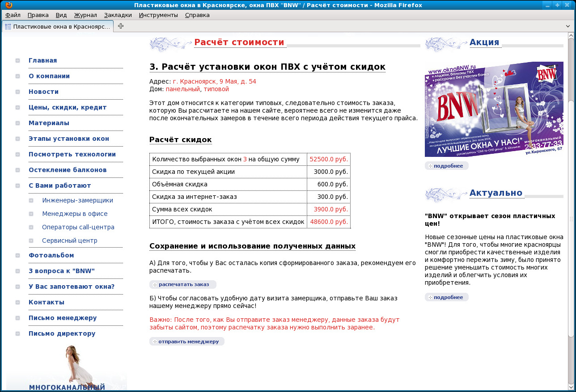Click the bullet icon next to Новости
Viewport: 576px width, 392px height.
(18, 92)
